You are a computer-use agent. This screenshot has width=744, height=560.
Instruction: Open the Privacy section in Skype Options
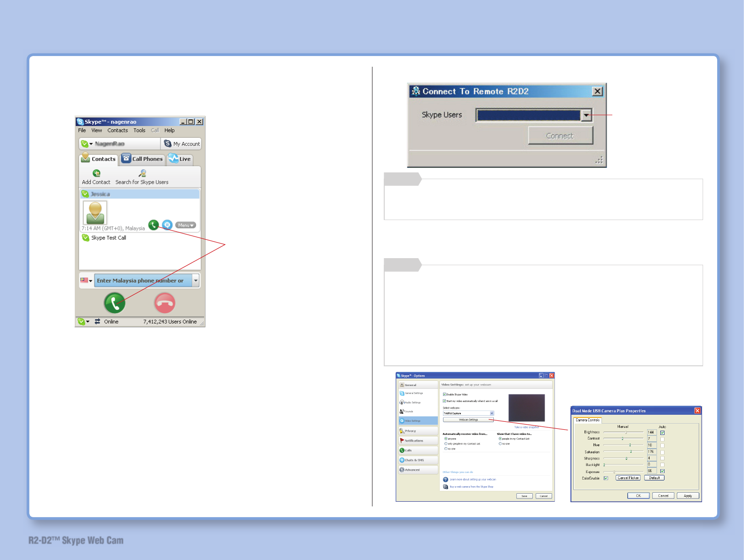click(x=418, y=431)
